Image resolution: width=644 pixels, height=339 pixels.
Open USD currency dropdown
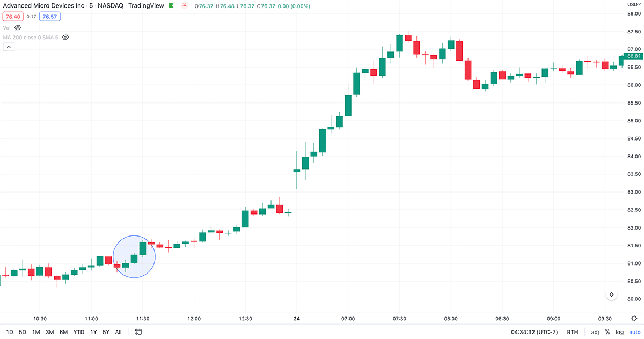tap(633, 5)
